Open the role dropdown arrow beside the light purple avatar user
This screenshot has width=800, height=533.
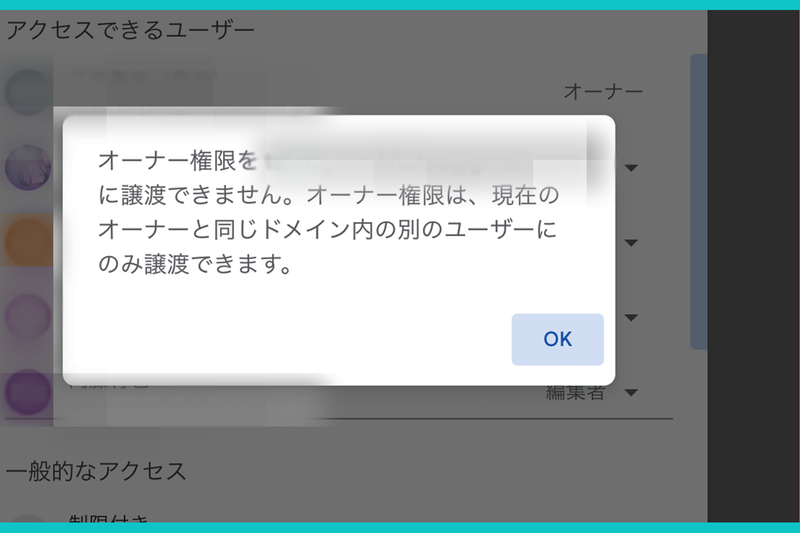click(631, 318)
